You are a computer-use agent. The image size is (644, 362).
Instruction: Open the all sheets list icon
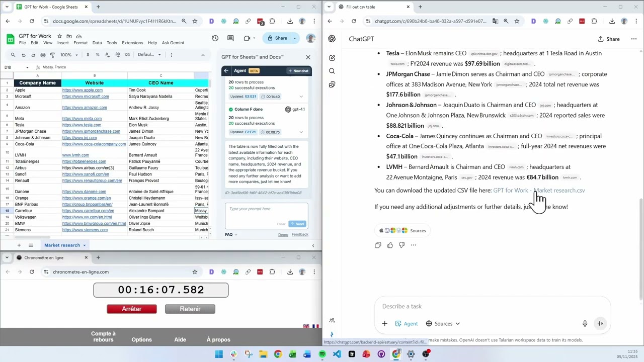(x=31, y=245)
